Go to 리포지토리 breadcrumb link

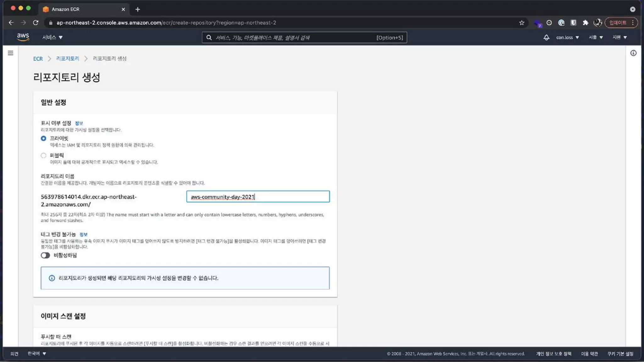coord(68,58)
